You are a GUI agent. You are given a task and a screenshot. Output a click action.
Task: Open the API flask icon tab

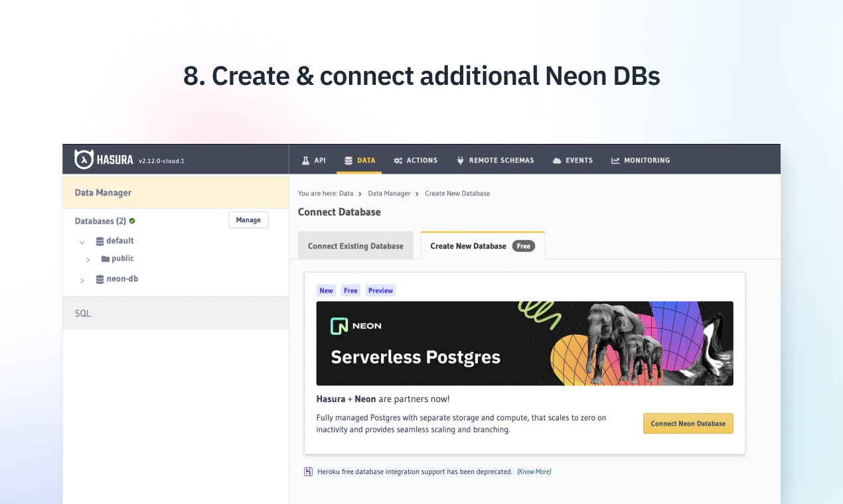click(x=306, y=160)
